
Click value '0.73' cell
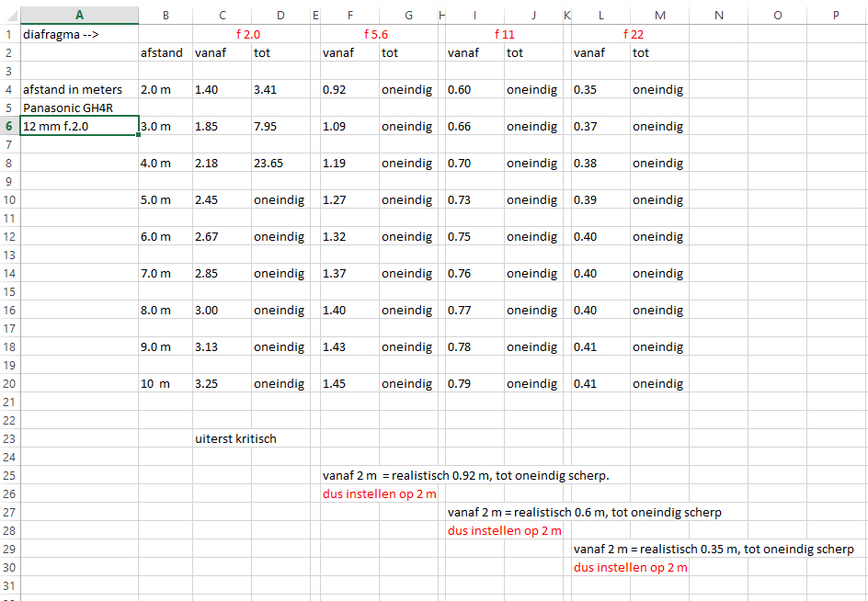pos(475,199)
